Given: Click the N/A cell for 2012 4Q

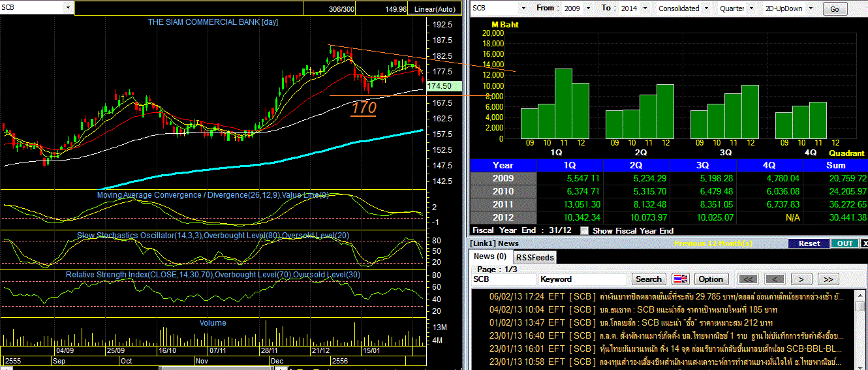Looking at the screenshot, I should pyautogui.click(x=770, y=217).
